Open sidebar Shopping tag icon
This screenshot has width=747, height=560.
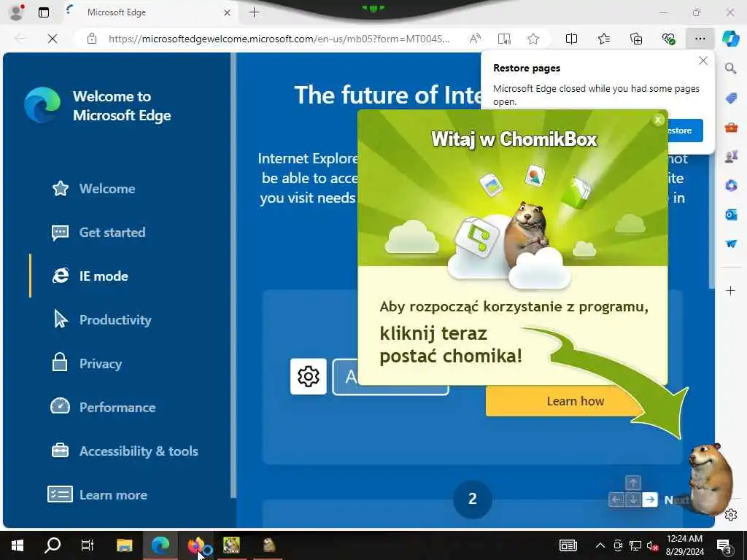coord(731,98)
